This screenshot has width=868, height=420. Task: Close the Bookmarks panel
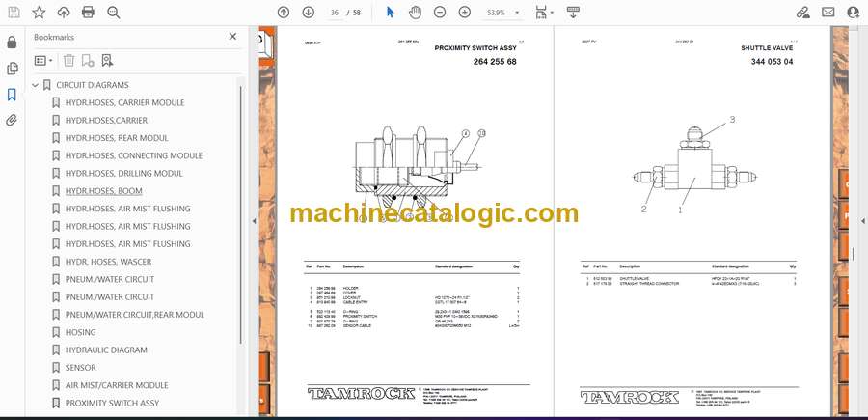point(232,36)
